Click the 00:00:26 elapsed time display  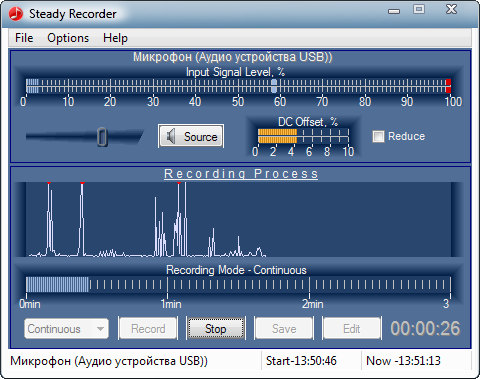click(x=425, y=328)
